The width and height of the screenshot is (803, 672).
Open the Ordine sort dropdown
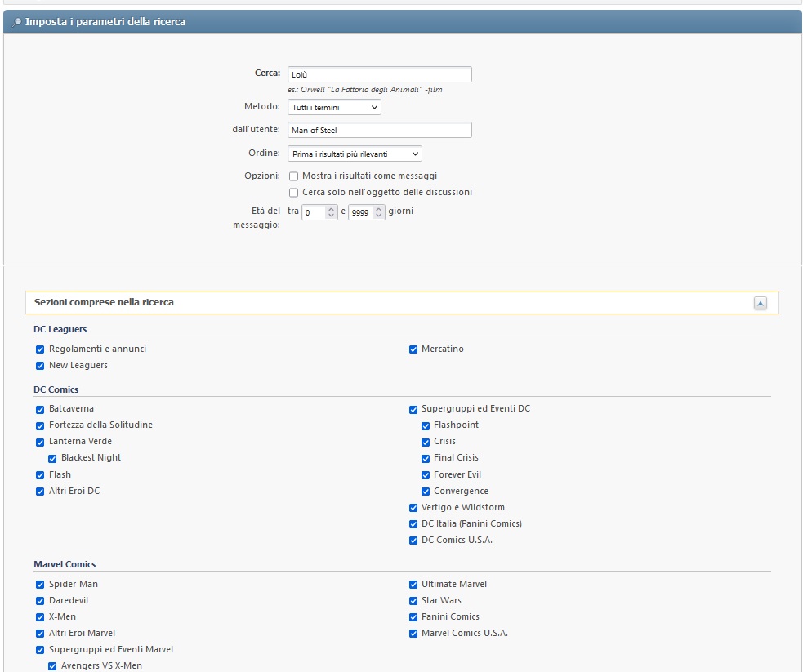(x=355, y=154)
